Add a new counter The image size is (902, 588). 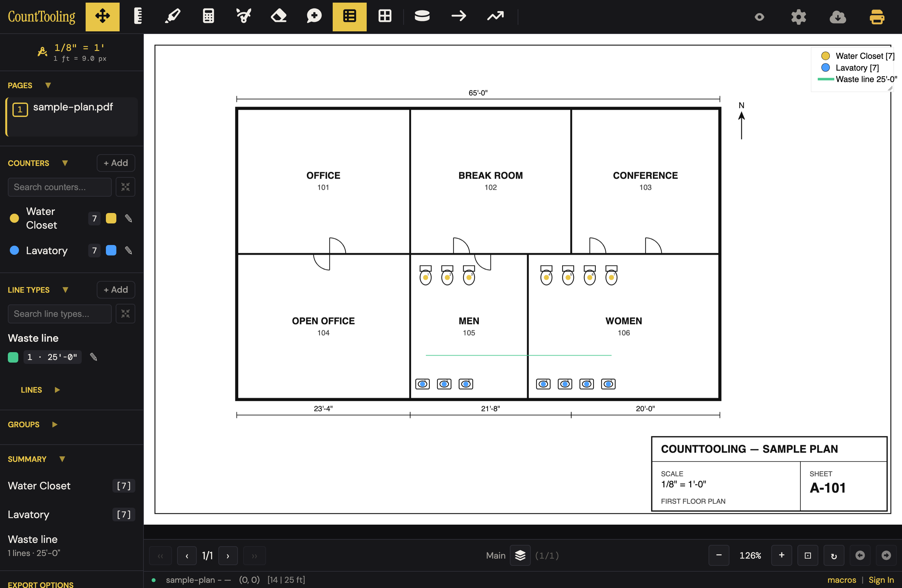click(x=116, y=163)
